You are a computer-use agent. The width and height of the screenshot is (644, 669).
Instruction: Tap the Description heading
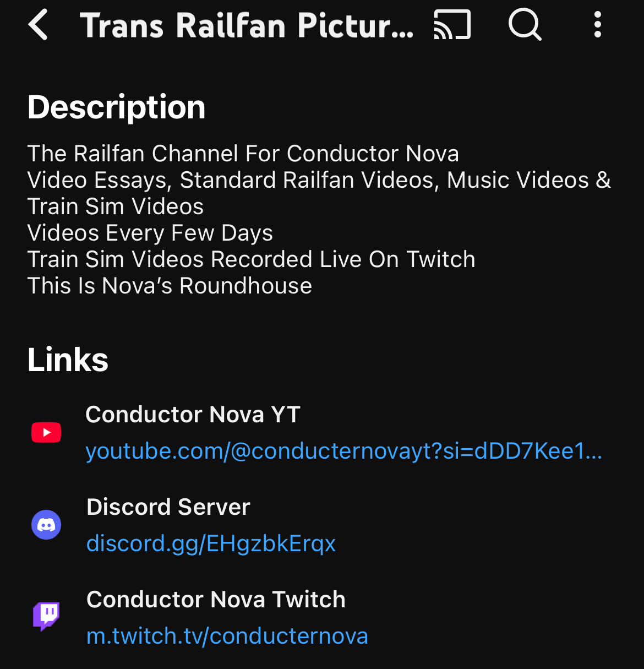pyautogui.click(x=117, y=107)
